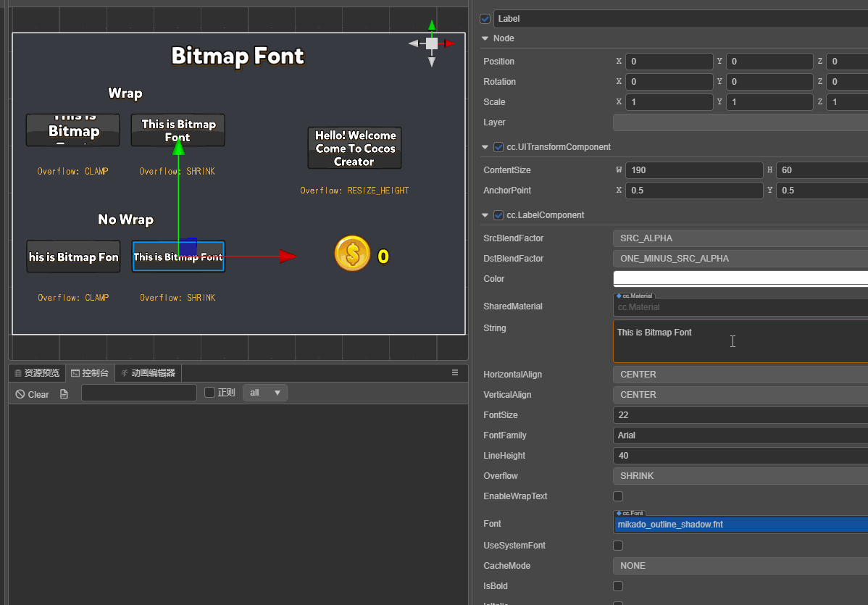868x605 pixels.
Task: Collapse the cc.UITransformComponent section arrow
Action: [485, 147]
